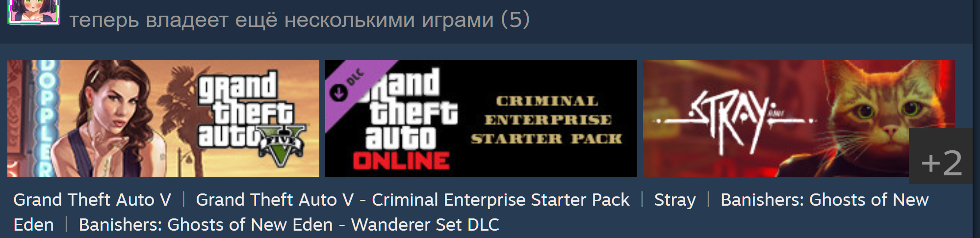Open Grand Theft Auto V - Criminal Enterprise Starter Pack link

tap(413, 200)
